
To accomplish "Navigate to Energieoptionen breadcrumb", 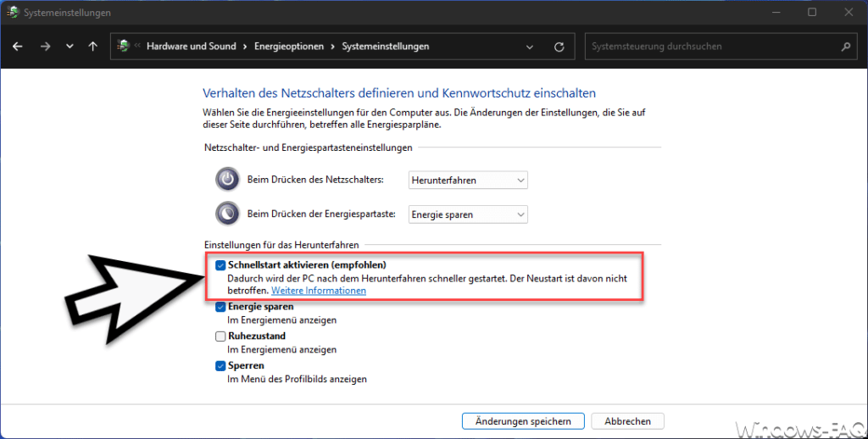I will coord(289,47).
